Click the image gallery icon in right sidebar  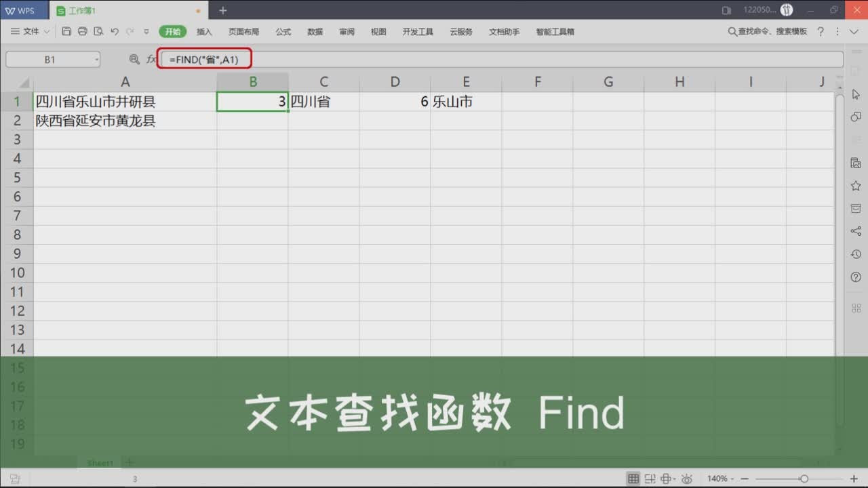(856, 163)
